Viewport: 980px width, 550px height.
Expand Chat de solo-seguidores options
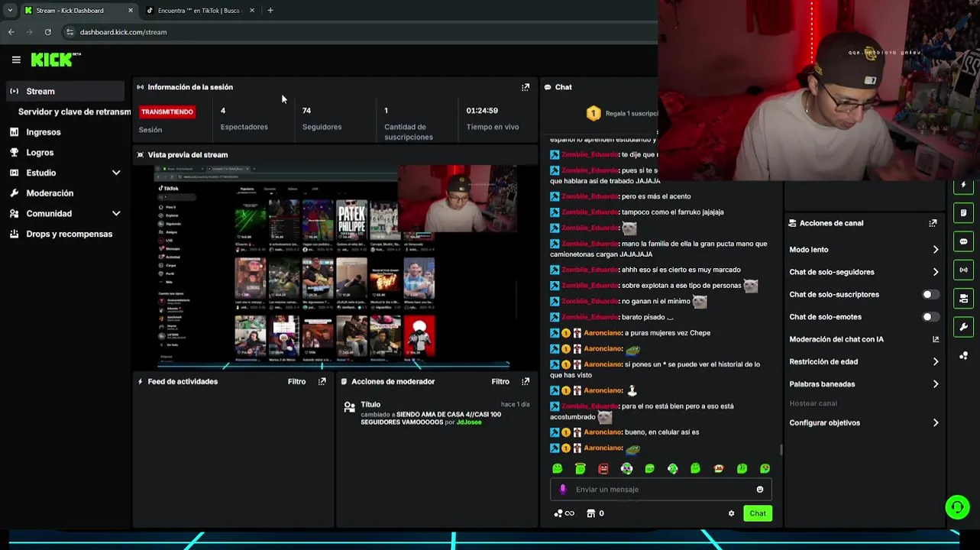[x=936, y=272]
